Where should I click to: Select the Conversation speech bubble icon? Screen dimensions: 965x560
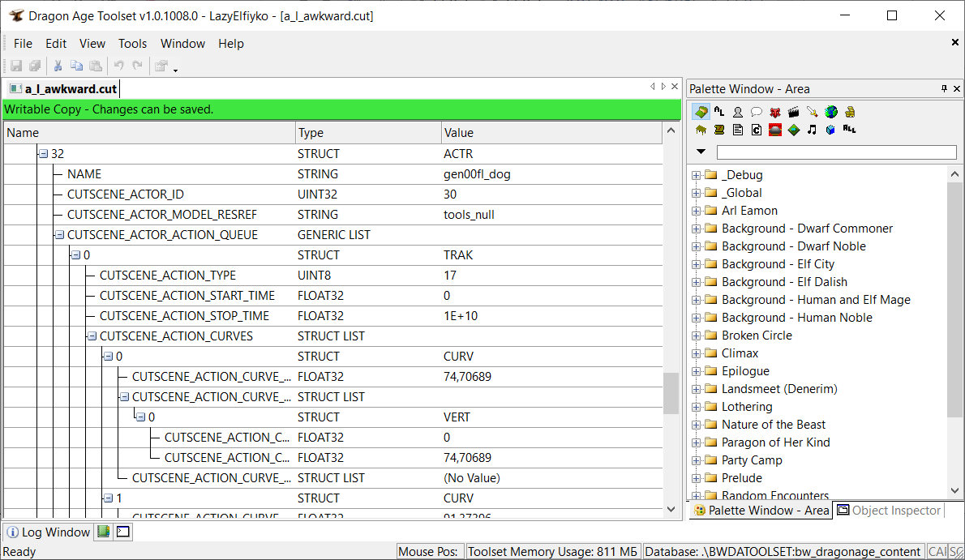tap(757, 112)
